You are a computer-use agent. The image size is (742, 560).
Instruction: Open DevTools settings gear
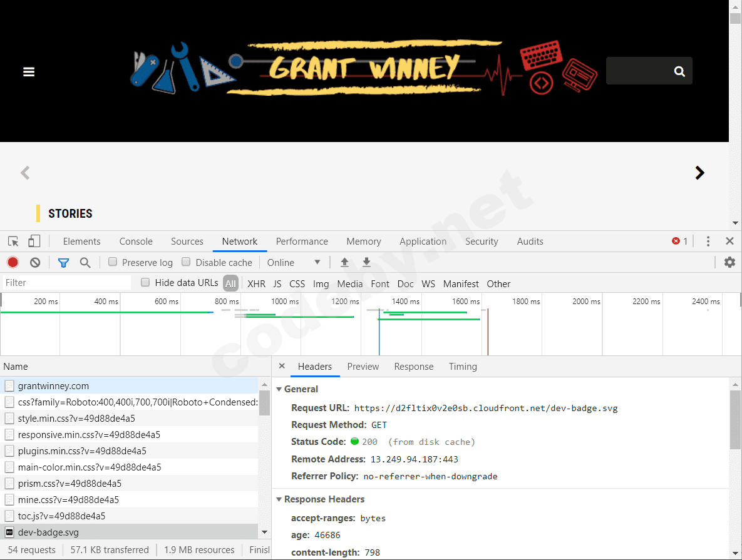730,262
